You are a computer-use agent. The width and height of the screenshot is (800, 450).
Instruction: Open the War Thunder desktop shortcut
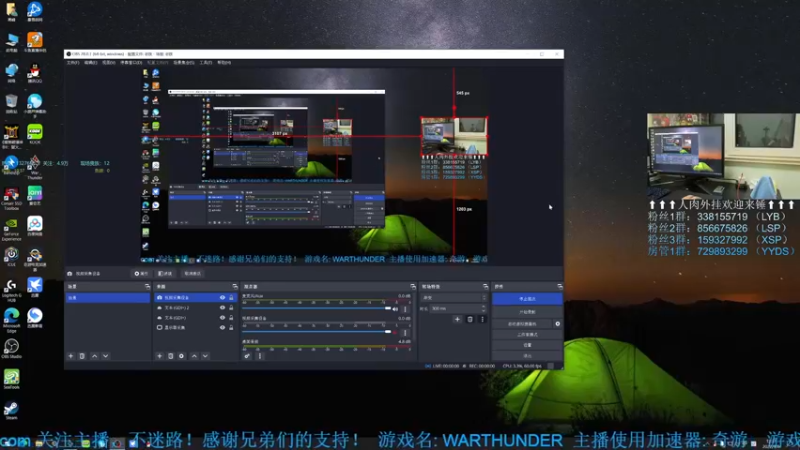pos(35,167)
